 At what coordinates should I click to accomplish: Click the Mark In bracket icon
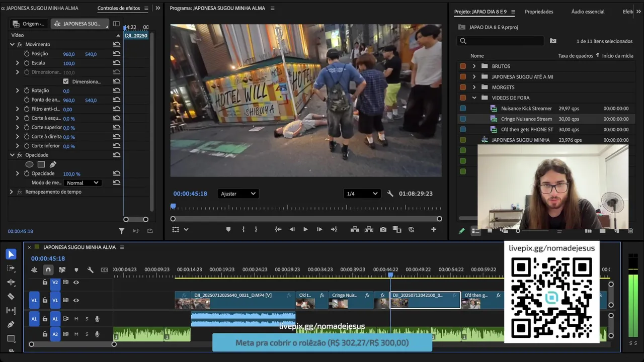(243, 230)
